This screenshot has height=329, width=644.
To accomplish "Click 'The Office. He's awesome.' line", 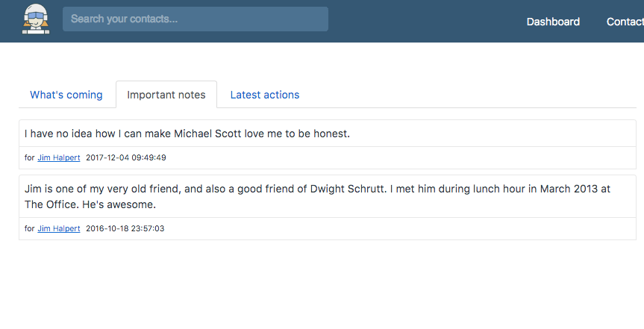I will click(90, 204).
